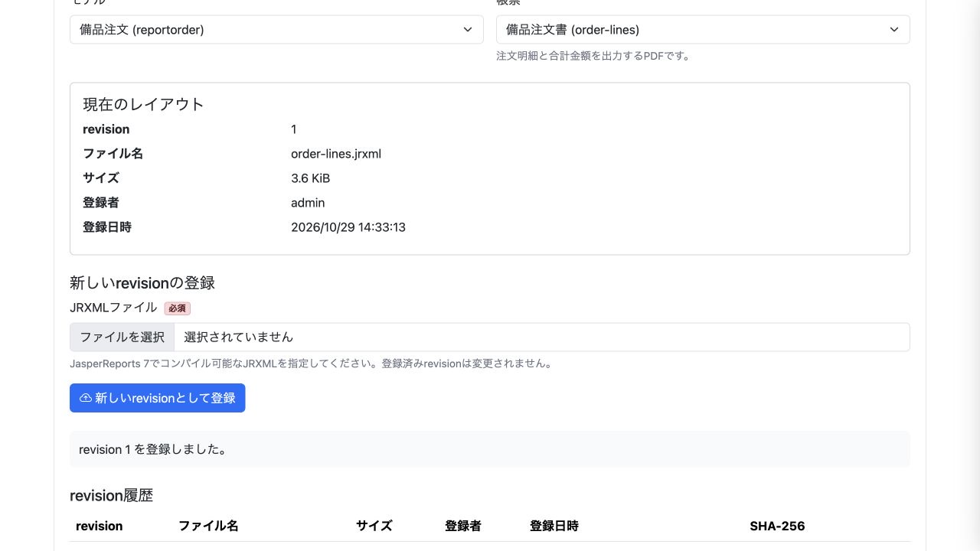Viewport: 980px width, 551px height.
Task: Click the order-lines.jrxml file name value
Action: click(336, 154)
